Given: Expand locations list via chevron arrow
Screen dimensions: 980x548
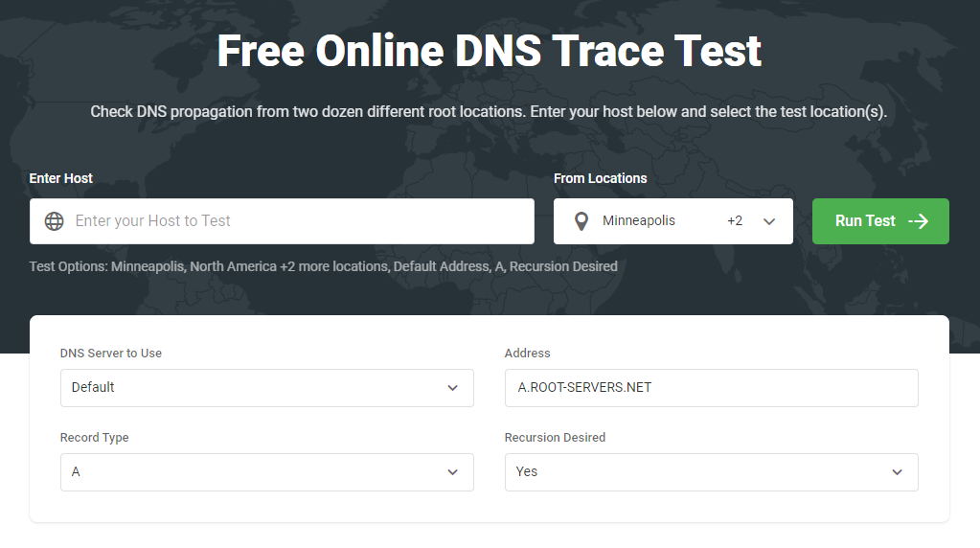Looking at the screenshot, I should pos(769,221).
